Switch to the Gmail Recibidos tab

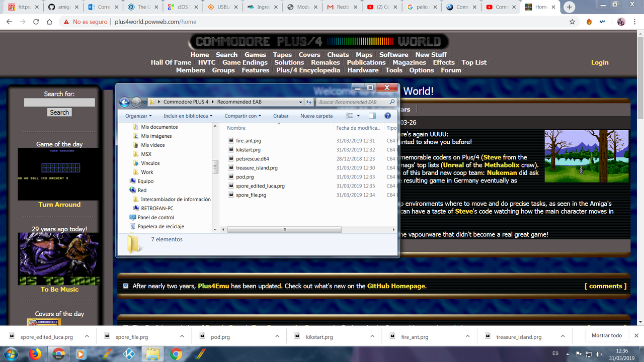click(342, 7)
